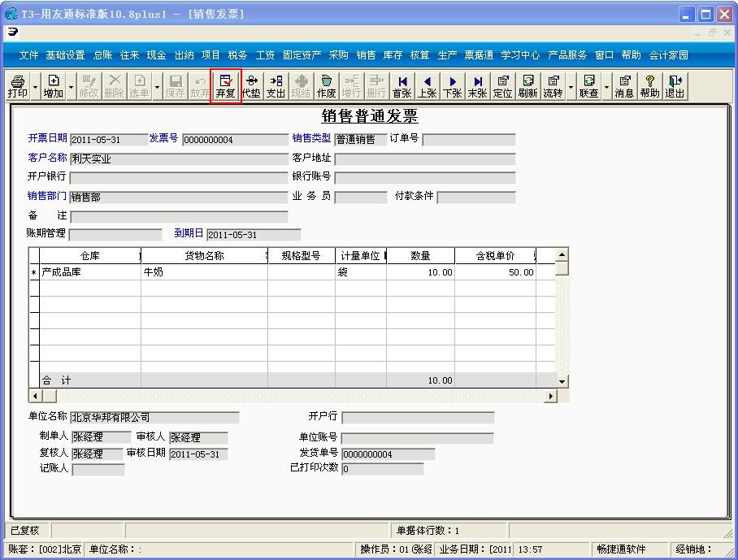The width and height of the screenshot is (738, 560).
Task: Open the 总账 menu
Action: pyautogui.click(x=102, y=55)
